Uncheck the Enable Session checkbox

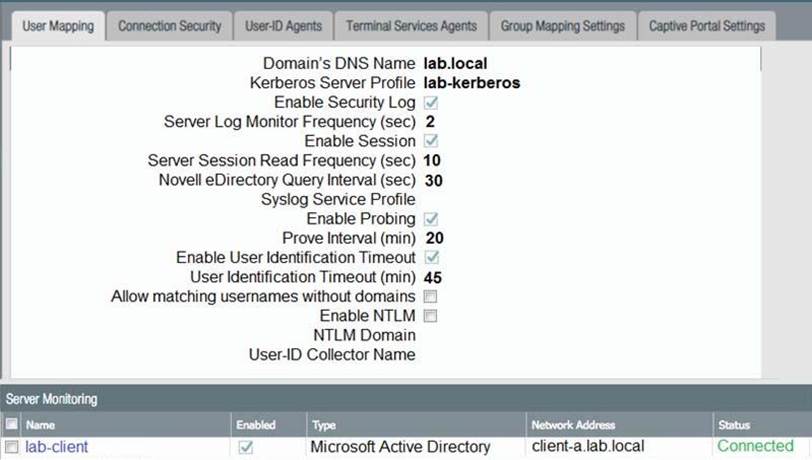(431, 142)
